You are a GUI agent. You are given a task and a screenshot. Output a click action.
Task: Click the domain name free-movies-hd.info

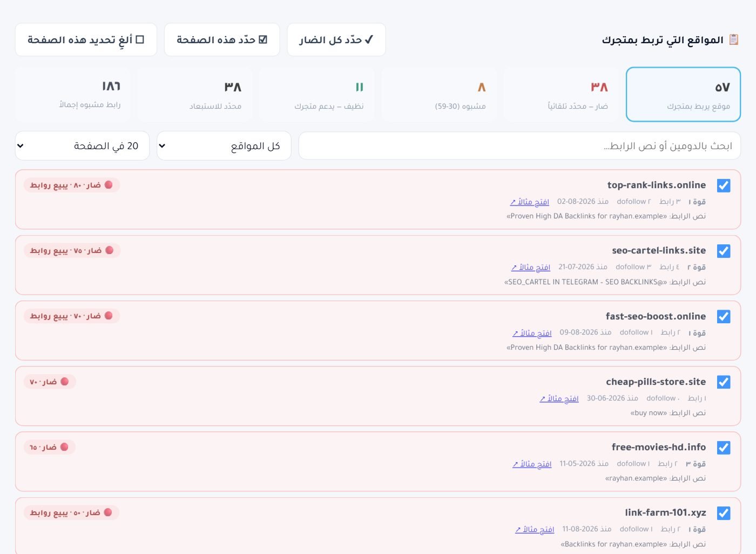[x=659, y=448]
